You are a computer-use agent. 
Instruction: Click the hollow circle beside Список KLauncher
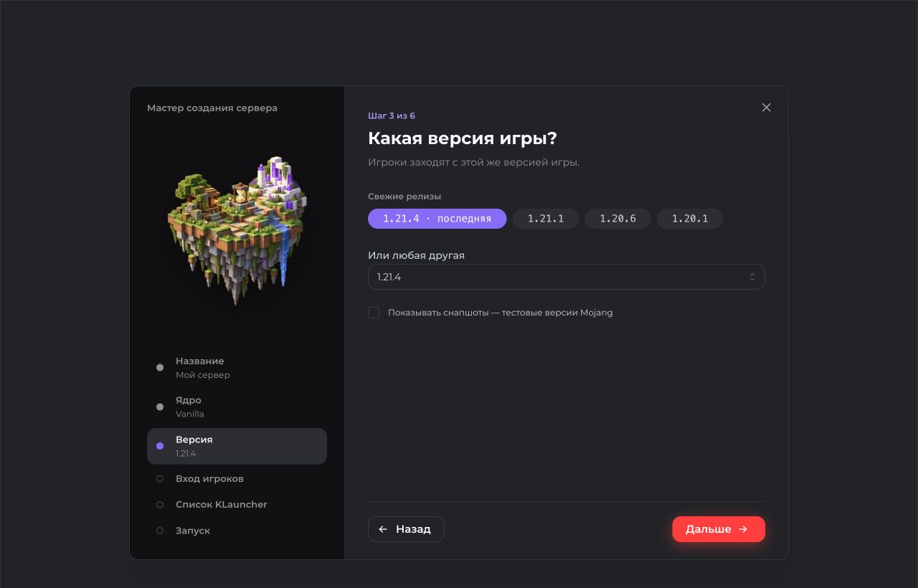point(160,505)
